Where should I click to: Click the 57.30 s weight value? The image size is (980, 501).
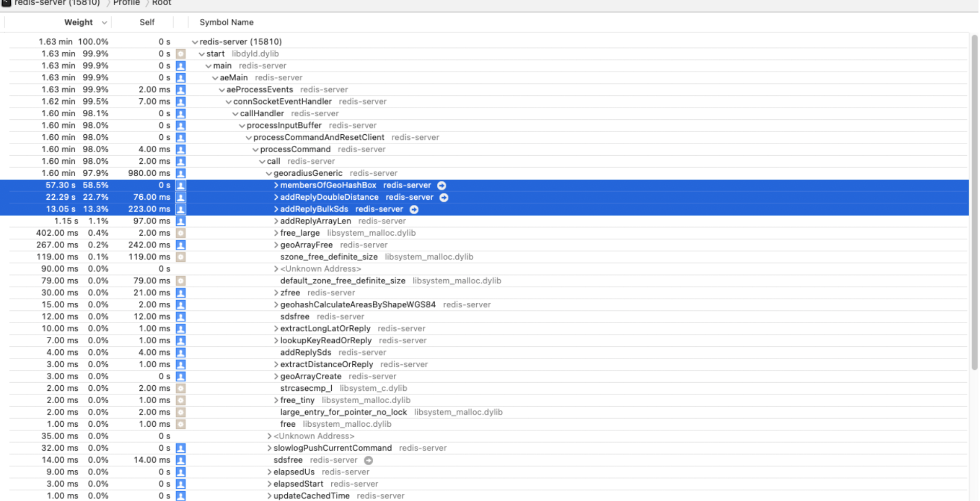60,185
